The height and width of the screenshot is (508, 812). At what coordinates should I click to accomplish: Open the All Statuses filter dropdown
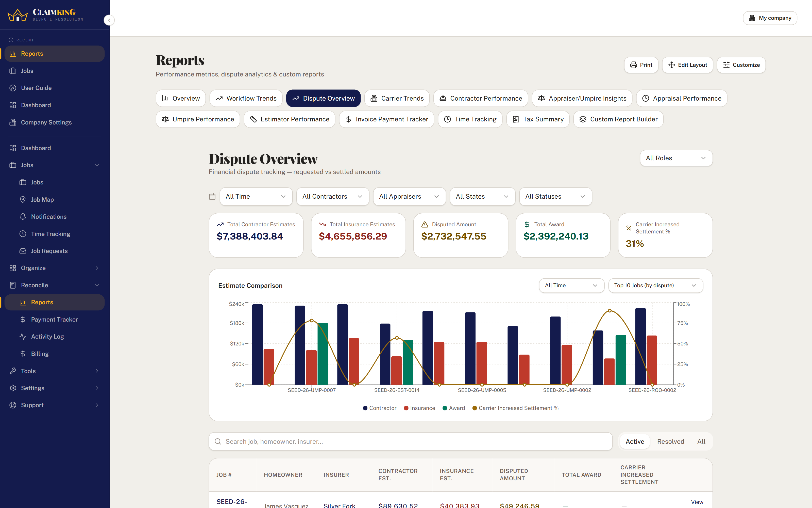(556, 197)
